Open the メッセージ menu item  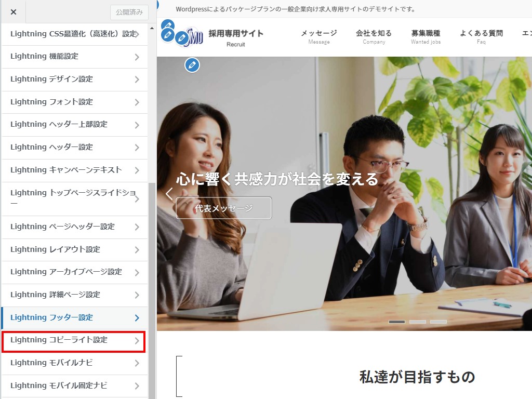pyautogui.click(x=318, y=36)
